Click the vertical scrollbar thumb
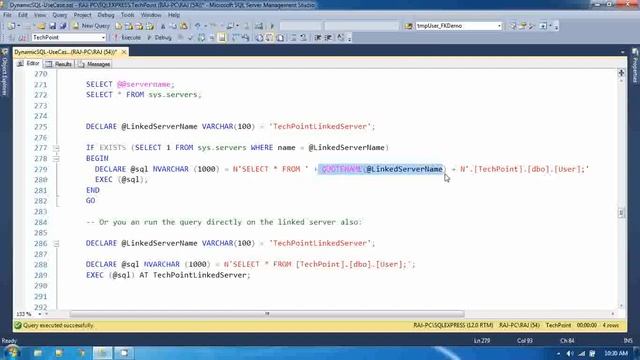Image resolution: width=640 pixels, height=360 pixels. [621, 213]
